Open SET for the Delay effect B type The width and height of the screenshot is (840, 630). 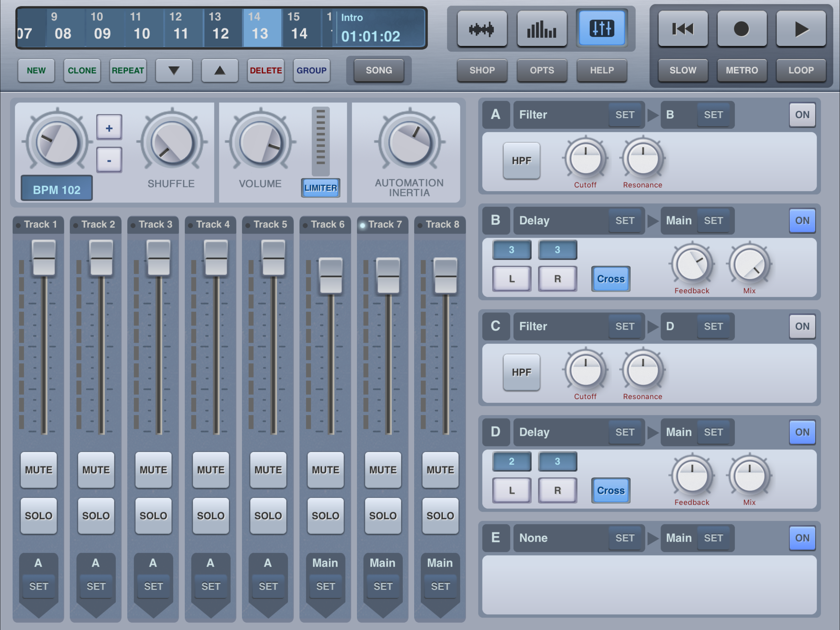624,221
